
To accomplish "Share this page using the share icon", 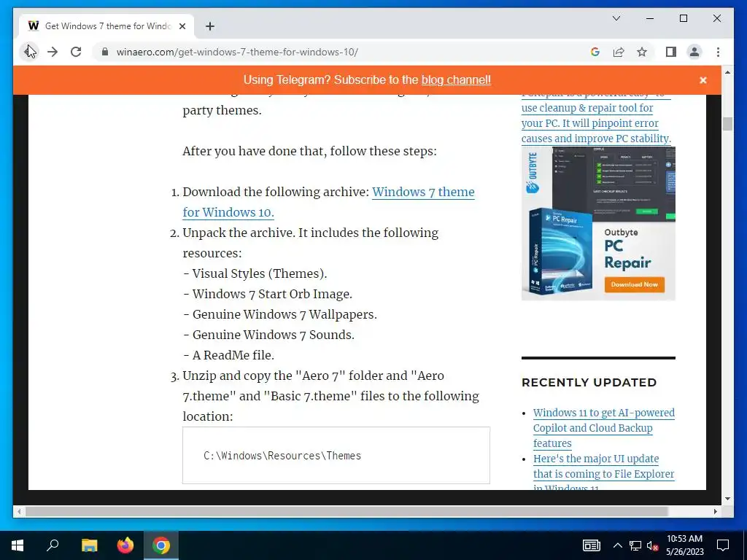I will (619, 52).
